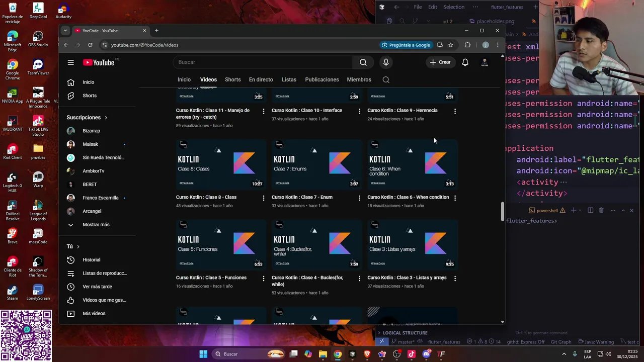The image size is (644, 362).
Task: Open options for Clase 7 Enum video
Action: (x=359, y=198)
